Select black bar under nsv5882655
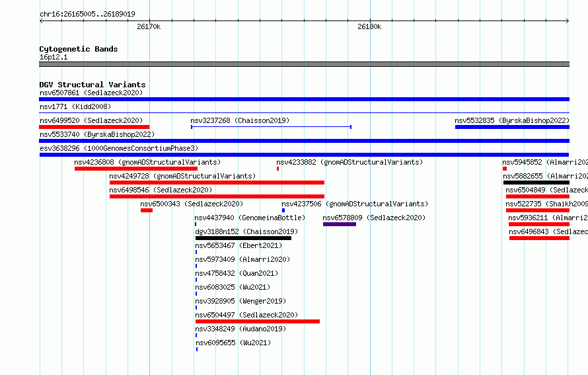588x375 pixels. tap(536, 183)
